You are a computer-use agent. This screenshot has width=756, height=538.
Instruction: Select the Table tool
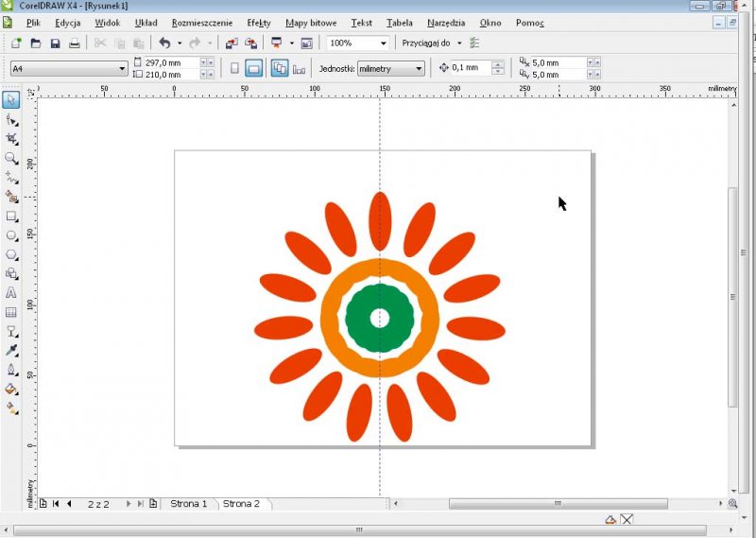[x=11, y=312]
